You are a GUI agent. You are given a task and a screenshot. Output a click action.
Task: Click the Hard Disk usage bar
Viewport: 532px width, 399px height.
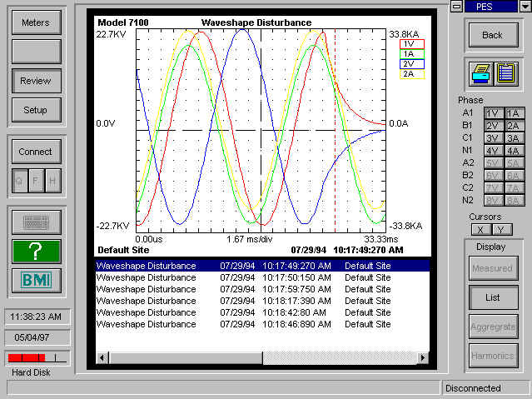tap(36, 357)
